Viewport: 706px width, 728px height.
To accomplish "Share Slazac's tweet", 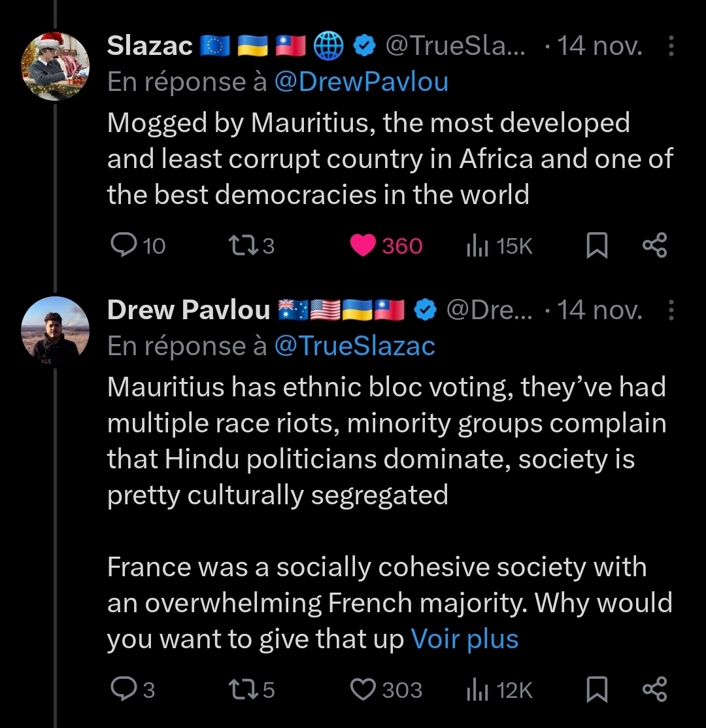I will coord(654,246).
